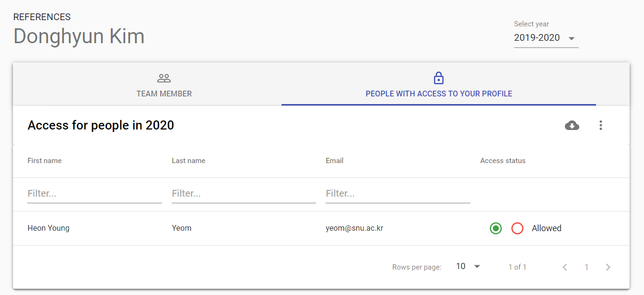Go to the next page arrow
This screenshot has height=295, width=644.
tap(608, 267)
